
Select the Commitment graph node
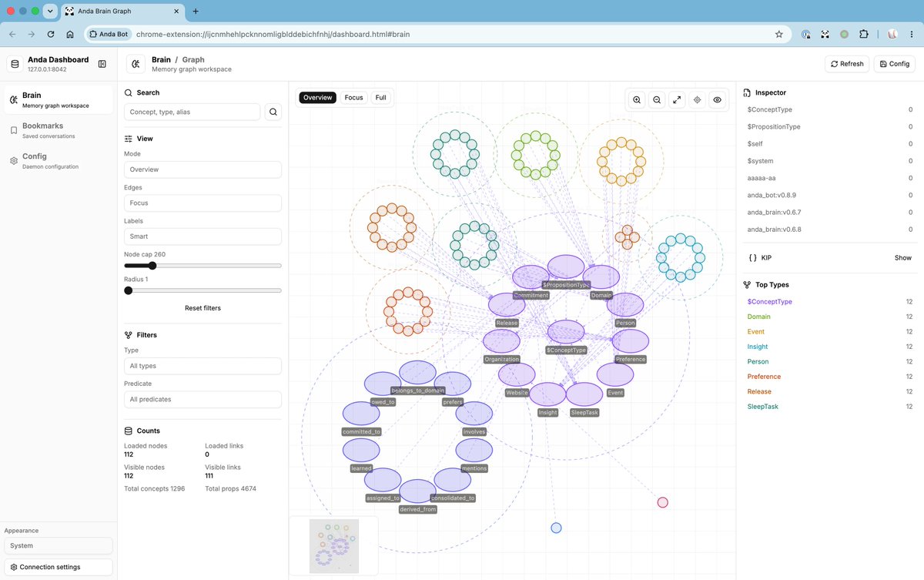531,277
